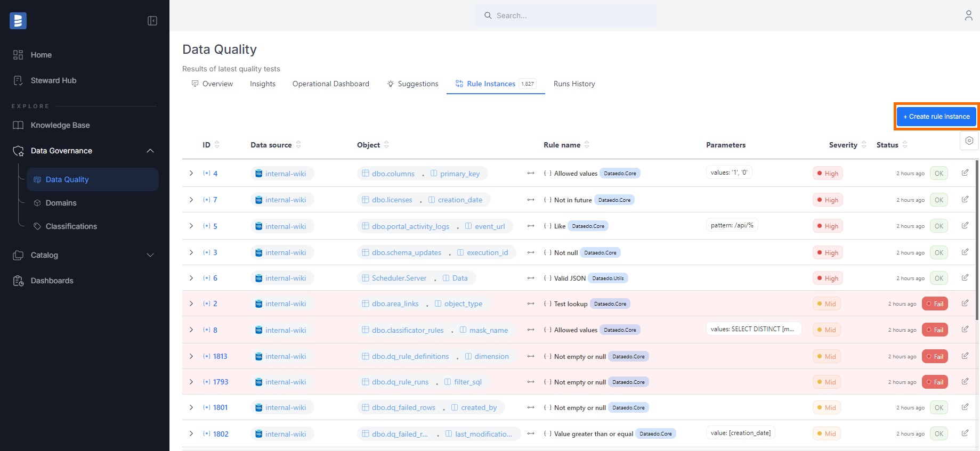Click Dataedo.Utils tag on Valid JSON
Image resolution: width=980 pixels, height=451 pixels.
(x=608, y=278)
